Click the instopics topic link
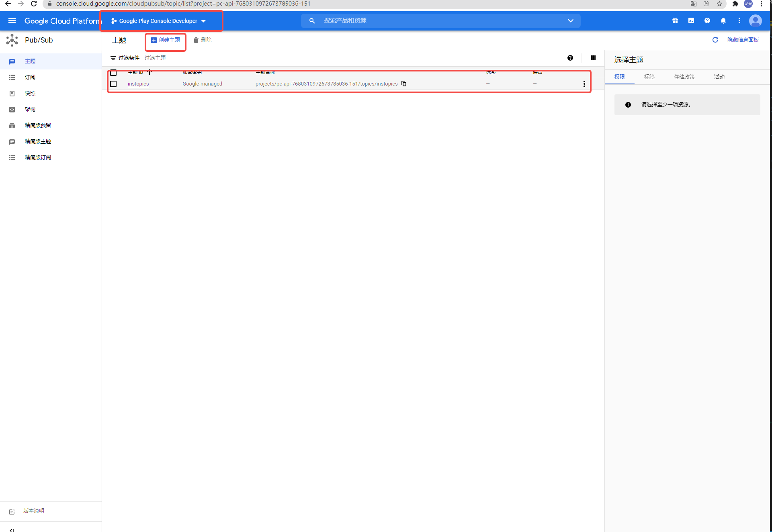 tap(138, 83)
